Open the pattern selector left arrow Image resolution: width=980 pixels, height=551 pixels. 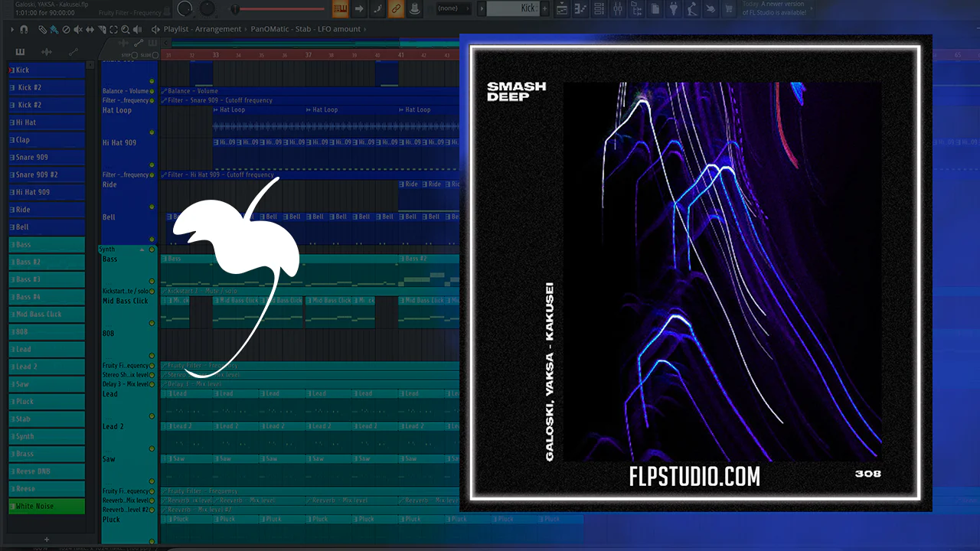point(482,8)
